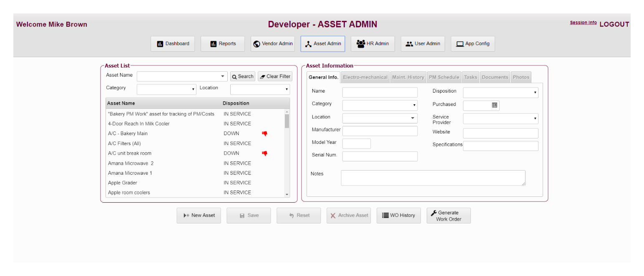Viewport: 644px width, 276px height.
Task: Open the PM Schedule tab
Action: click(x=444, y=77)
